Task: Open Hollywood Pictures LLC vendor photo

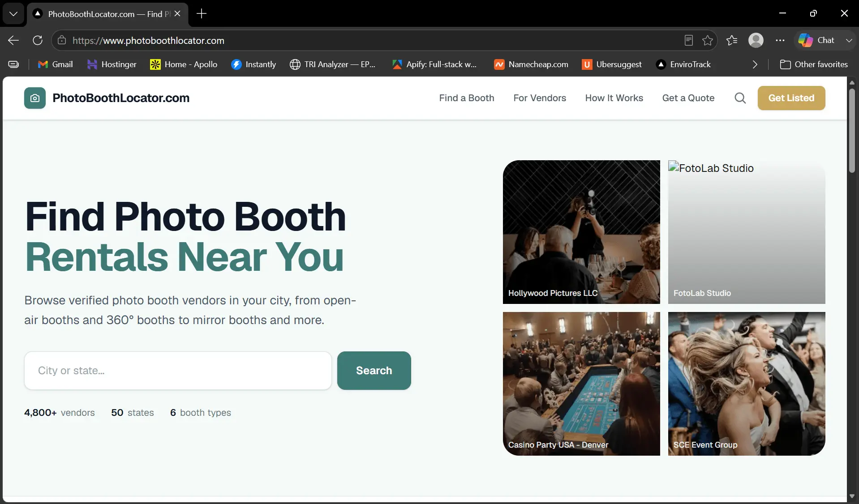Action: (581, 232)
